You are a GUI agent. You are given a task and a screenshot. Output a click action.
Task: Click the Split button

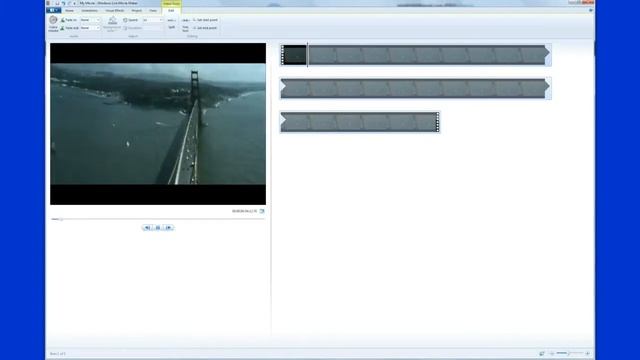coord(171,24)
